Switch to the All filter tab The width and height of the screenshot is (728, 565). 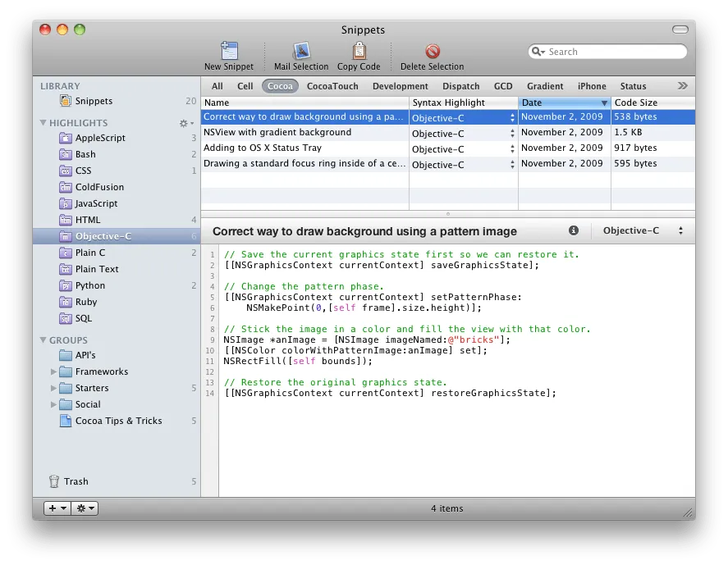[x=216, y=85]
